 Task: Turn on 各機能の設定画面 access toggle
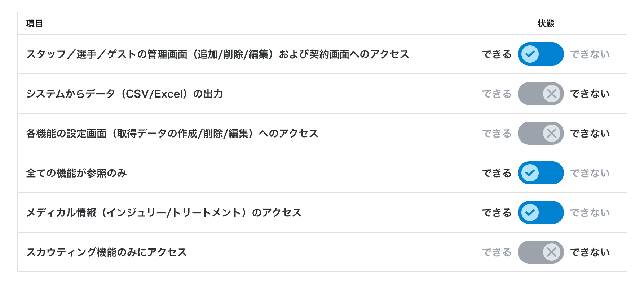(x=541, y=133)
